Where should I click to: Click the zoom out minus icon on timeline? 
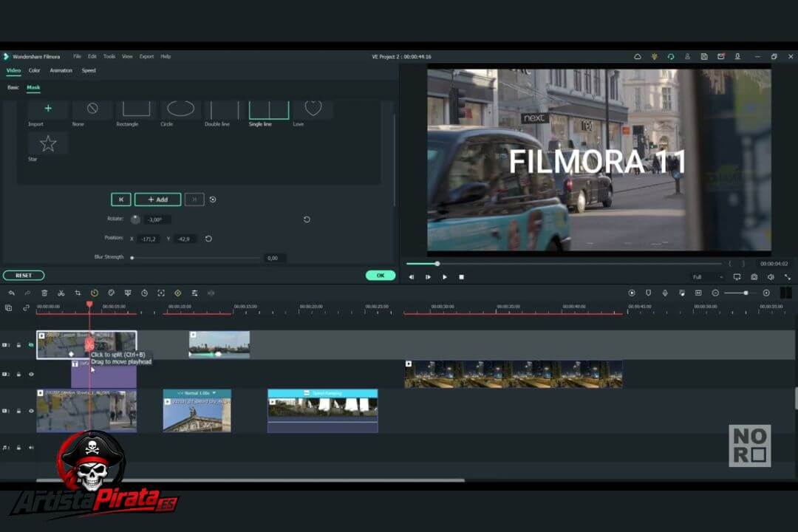tap(715, 293)
